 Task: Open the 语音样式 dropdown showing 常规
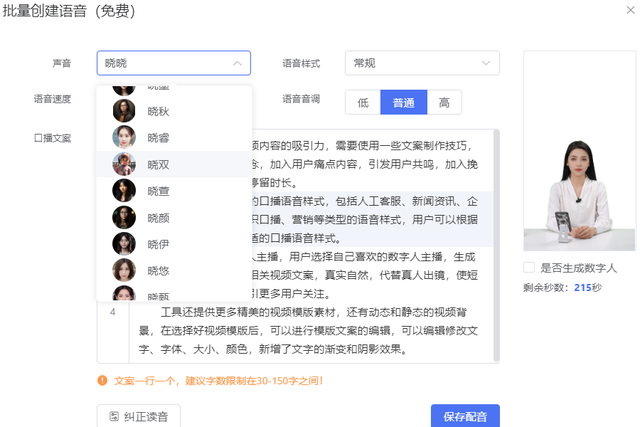click(422, 63)
